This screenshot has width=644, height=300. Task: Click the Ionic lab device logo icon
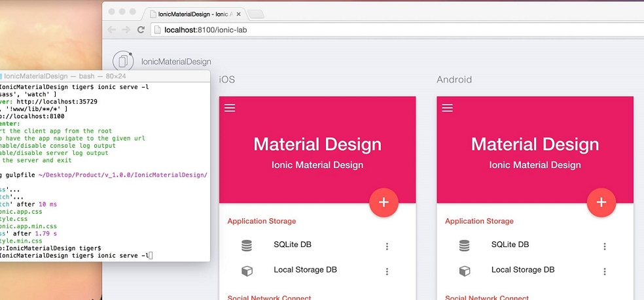coord(123,61)
